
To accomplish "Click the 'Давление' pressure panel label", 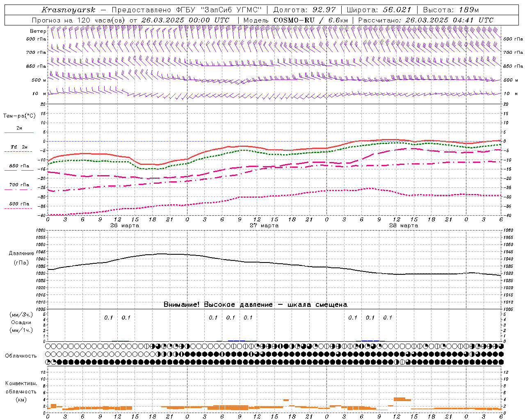I will pyautogui.click(x=21, y=253).
